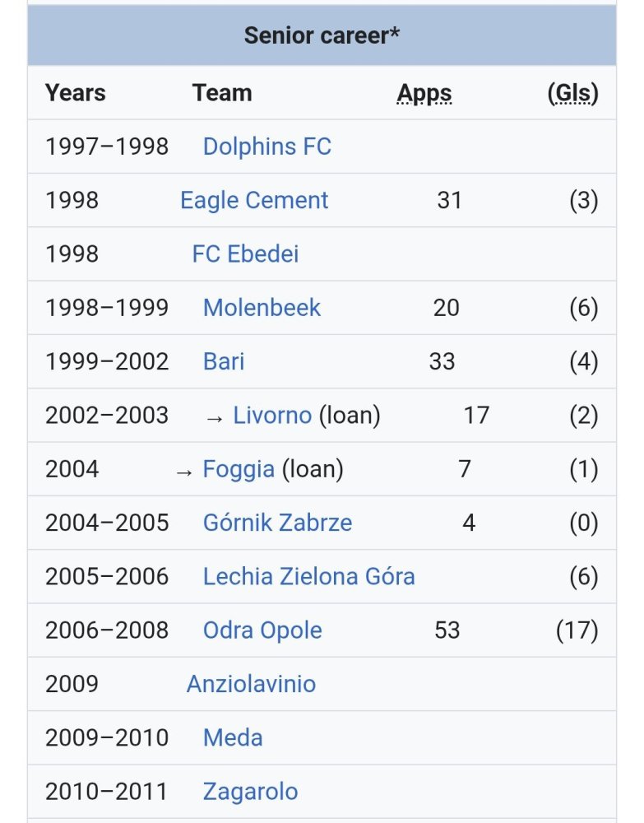Open the Odra Opole page
Image resolution: width=644 pixels, height=823 pixels.
pos(262,630)
